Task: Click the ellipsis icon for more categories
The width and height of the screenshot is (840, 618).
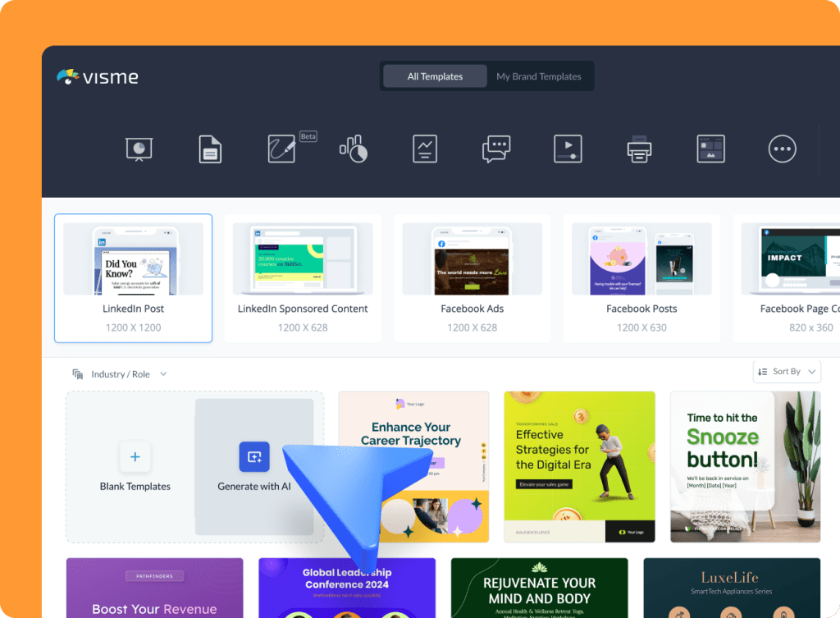Action: click(782, 149)
